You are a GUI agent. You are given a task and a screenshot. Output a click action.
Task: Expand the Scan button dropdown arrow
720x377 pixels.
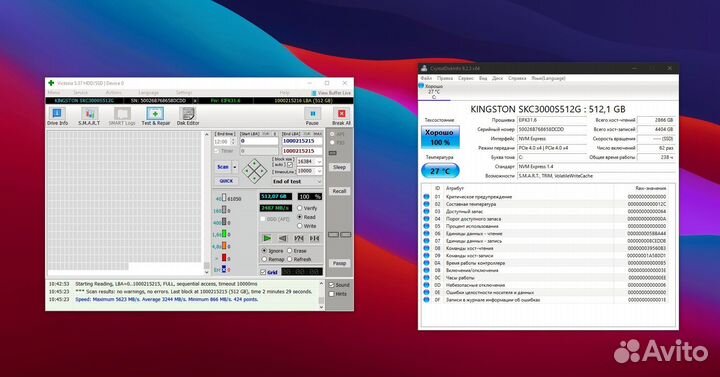pyautogui.click(x=235, y=167)
